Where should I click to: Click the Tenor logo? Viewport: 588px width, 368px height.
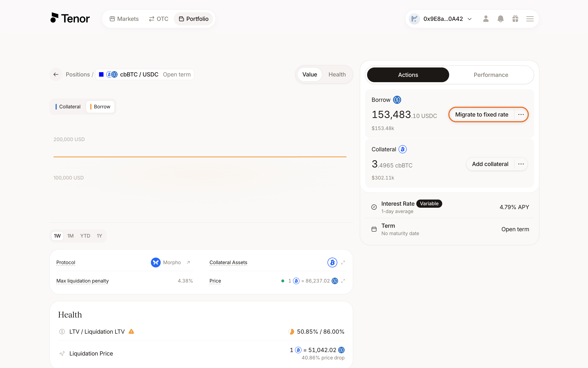(70, 18)
